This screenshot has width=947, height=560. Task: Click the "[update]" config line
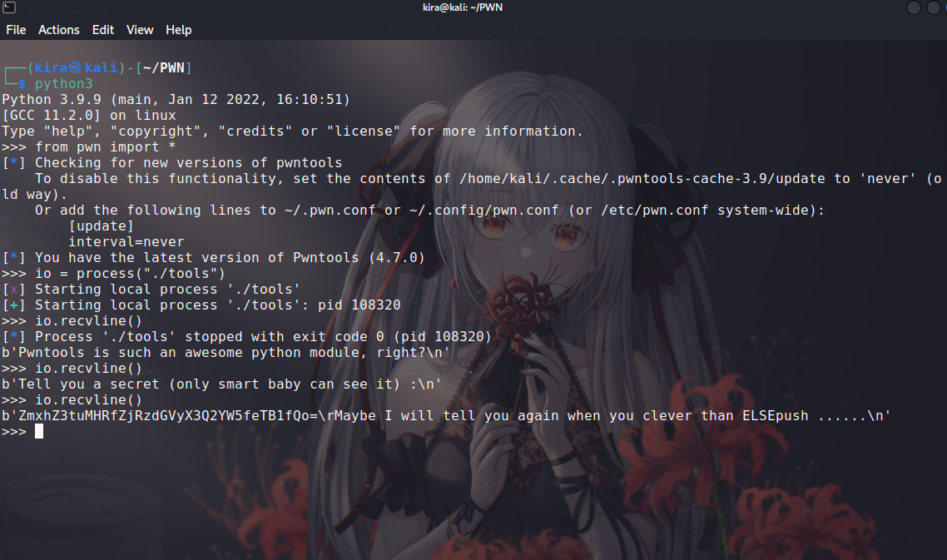[101, 226]
